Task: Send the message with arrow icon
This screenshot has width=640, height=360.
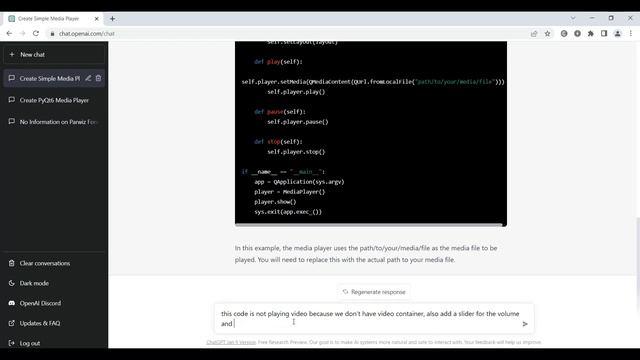Action: (x=525, y=324)
